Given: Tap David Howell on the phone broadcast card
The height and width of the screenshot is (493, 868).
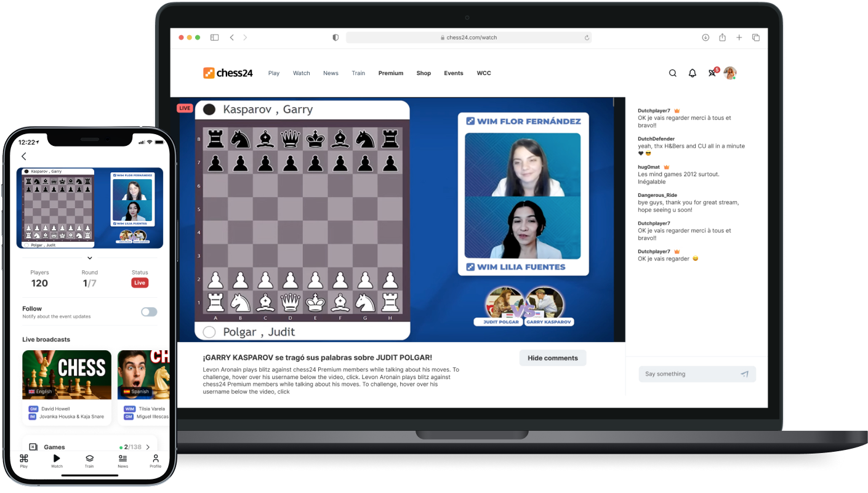Looking at the screenshot, I should (56, 409).
